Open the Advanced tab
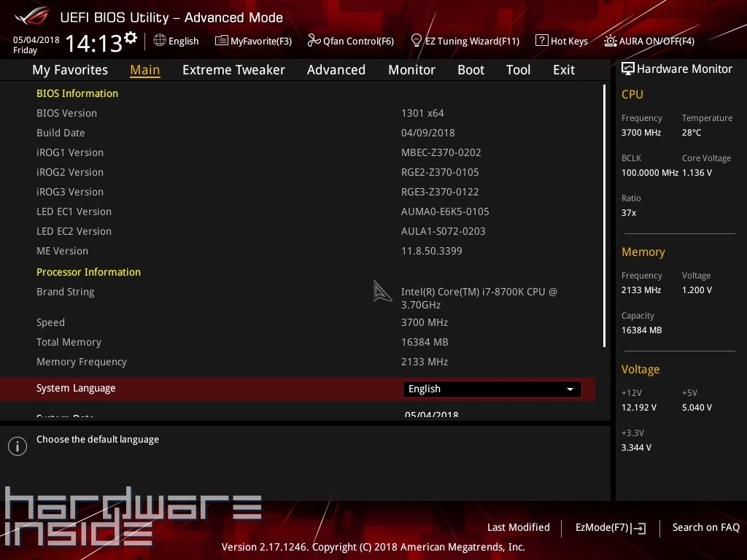Screen dimensions: 747x560 coord(336,70)
